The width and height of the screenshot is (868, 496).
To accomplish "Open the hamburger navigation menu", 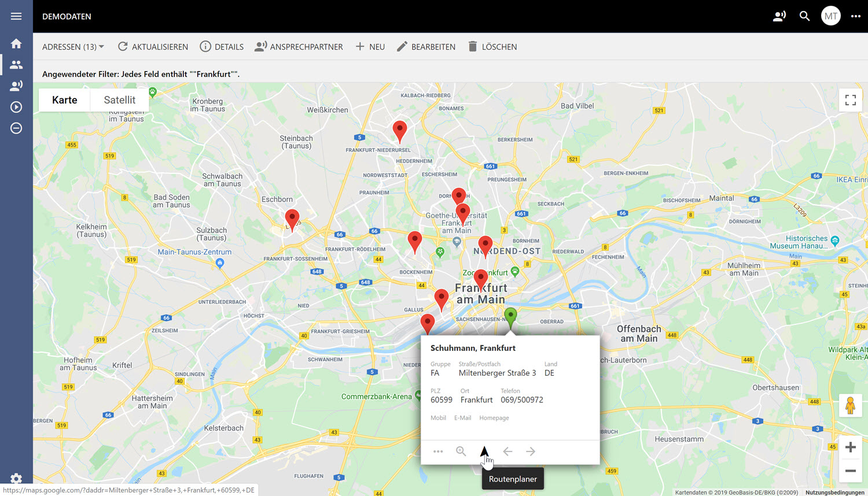I will (x=16, y=16).
